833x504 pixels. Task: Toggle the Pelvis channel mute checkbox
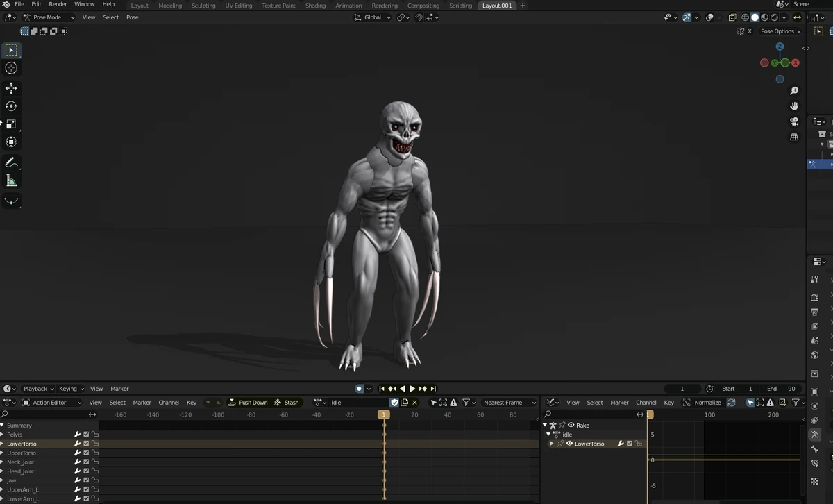pyautogui.click(x=86, y=435)
